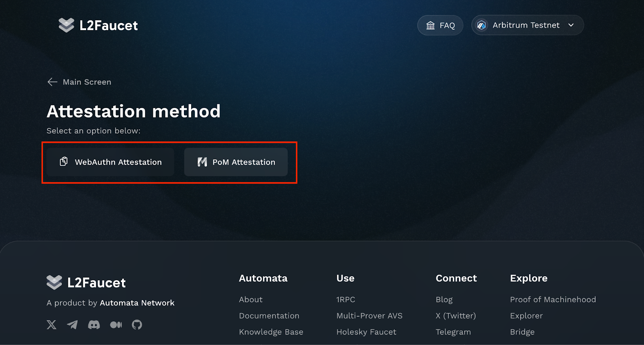Choose PoM Attestation option
This screenshot has height=345, width=644.
(236, 162)
